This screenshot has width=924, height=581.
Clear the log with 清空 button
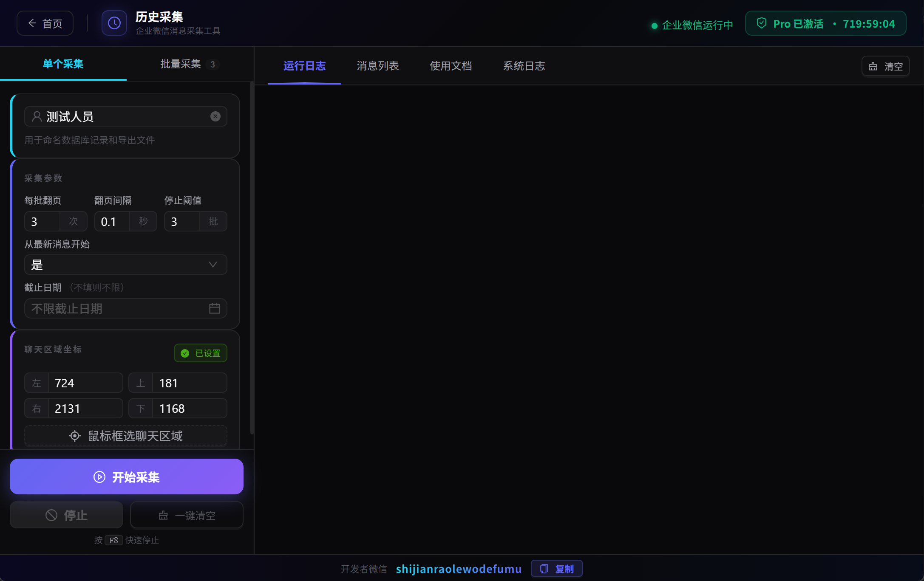pos(885,66)
